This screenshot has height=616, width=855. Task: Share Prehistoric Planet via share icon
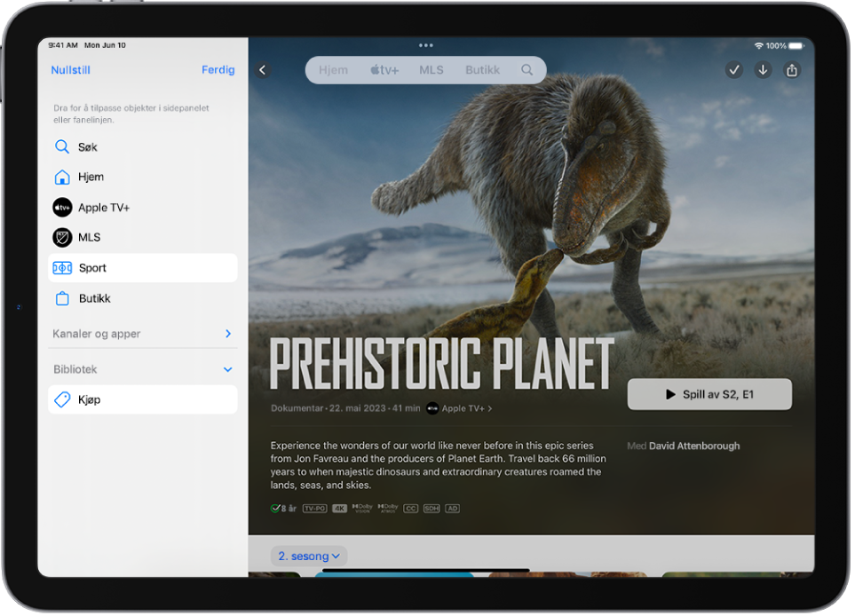click(x=792, y=70)
